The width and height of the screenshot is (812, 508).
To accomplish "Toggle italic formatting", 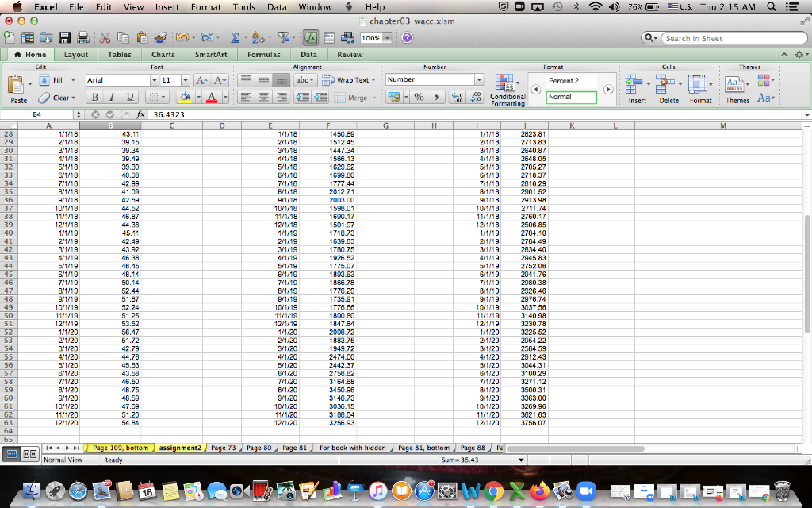I will point(111,97).
